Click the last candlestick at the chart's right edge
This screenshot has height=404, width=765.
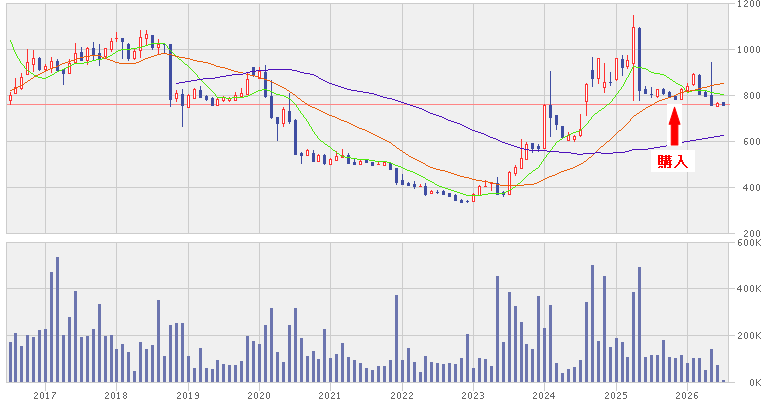pyautogui.click(x=723, y=104)
